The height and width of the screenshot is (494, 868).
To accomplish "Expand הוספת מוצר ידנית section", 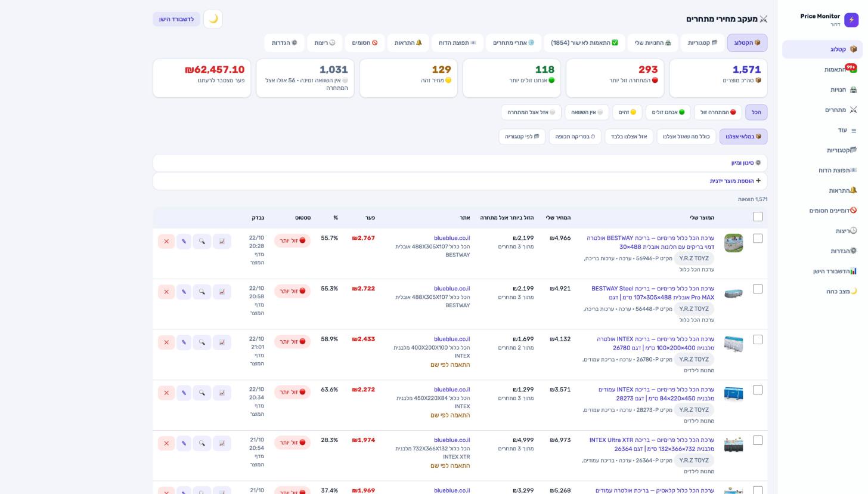I will click(x=460, y=181).
